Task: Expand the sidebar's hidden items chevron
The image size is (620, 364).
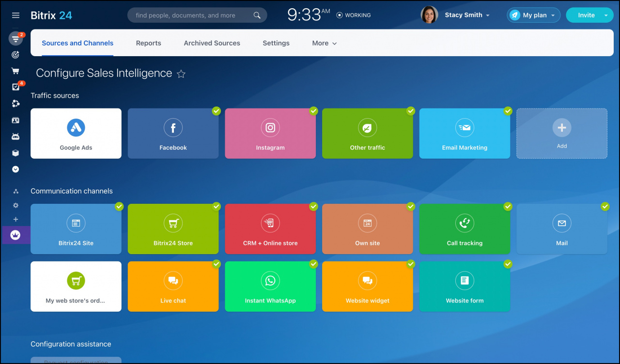Action: click(x=15, y=169)
